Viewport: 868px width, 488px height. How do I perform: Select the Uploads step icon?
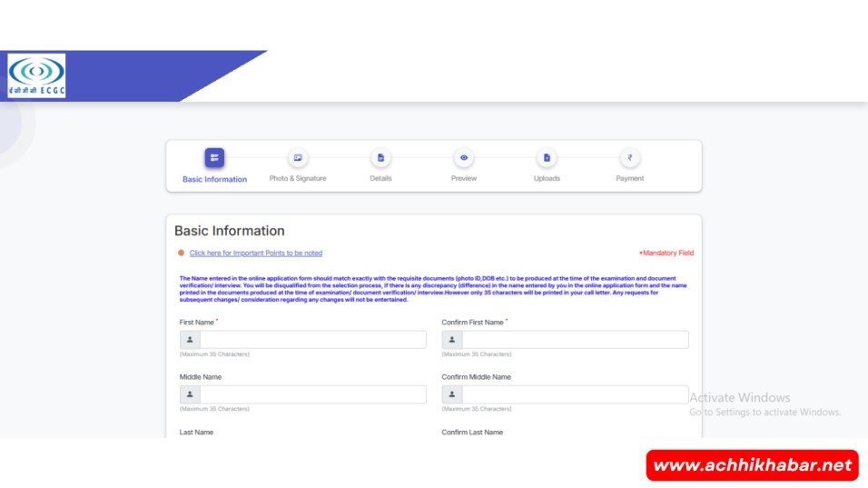coord(547,157)
